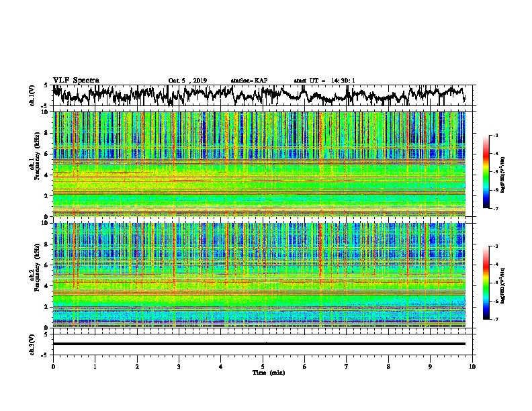Click the 8 kHz tick label on ch.2 spectrogram
The image size is (532, 411).
coord(46,244)
